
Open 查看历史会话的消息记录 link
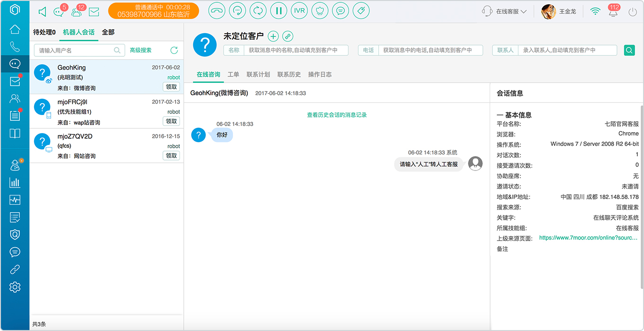click(337, 115)
